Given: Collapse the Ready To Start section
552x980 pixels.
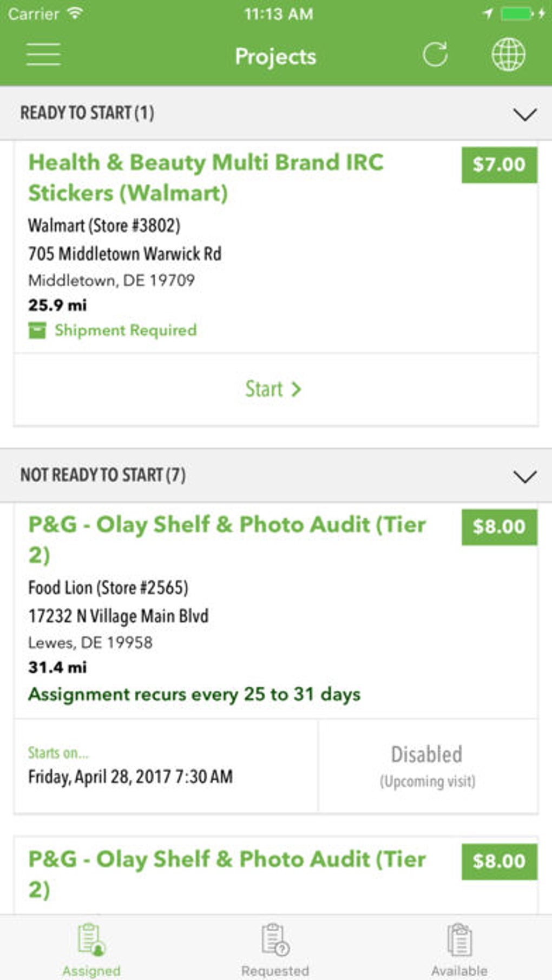Looking at the screenshot, I should pyautogui.click(x=524, y=114).
